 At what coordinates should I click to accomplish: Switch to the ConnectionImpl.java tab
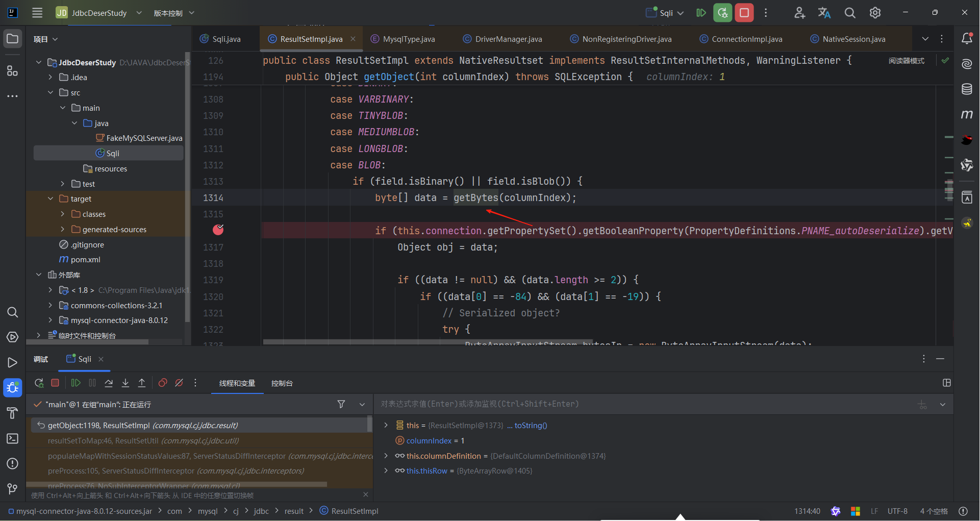click(x=741, y=39)
